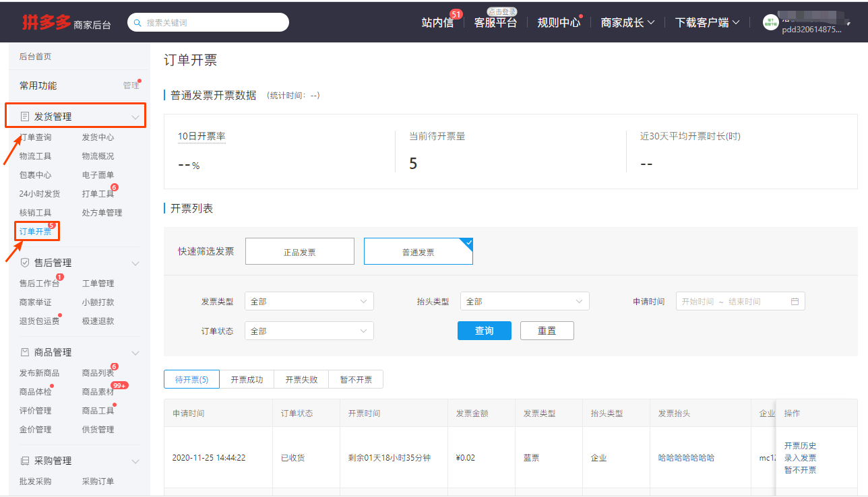Collapse the 售后管理 section chevron
The image size is (868, 497).
[135, 263]
